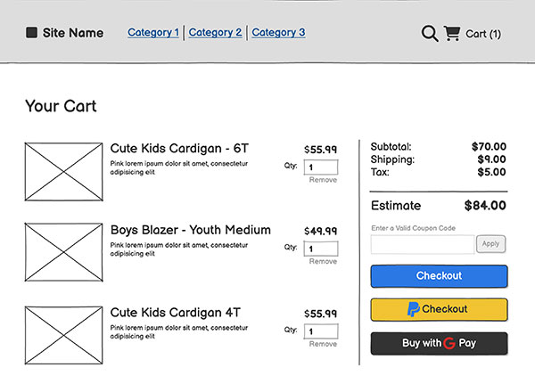Open Cute Kids Cardigan - 6T product image

(x=63, y=171)
